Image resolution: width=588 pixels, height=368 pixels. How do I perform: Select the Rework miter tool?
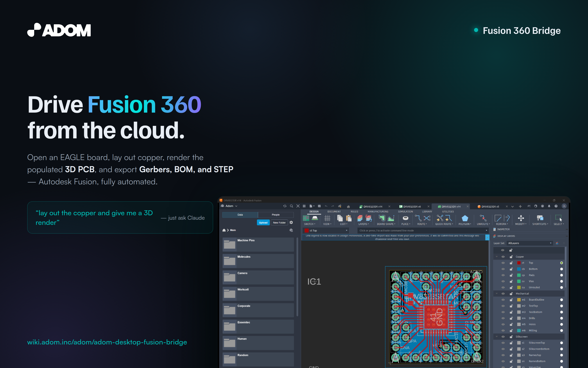click(x=498, y=218)
